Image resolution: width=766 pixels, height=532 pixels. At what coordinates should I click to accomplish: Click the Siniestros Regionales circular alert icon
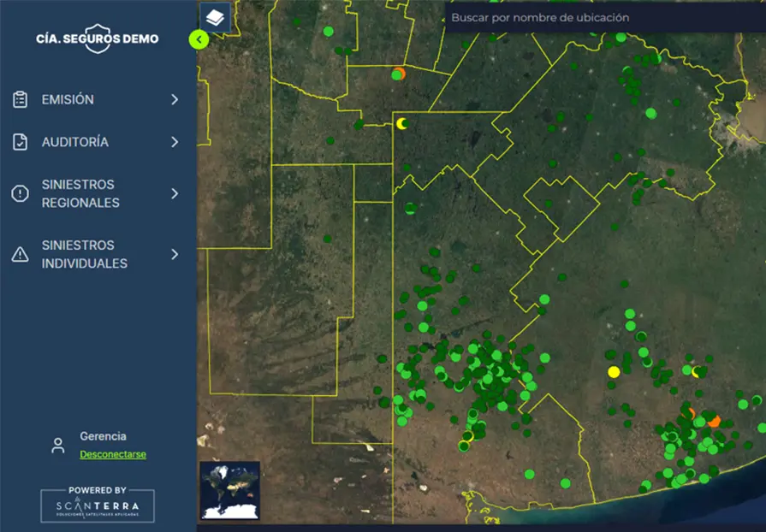tap(21, 194)
